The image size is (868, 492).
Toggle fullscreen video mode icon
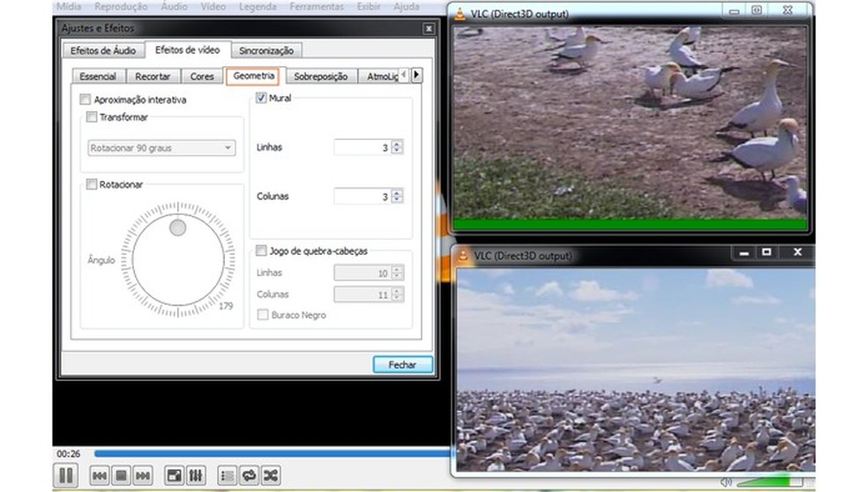[175, 476]
